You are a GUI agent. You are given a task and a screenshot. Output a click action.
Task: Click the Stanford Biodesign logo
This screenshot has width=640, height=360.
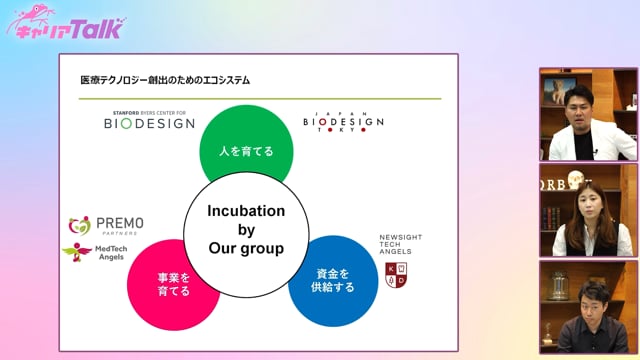(x=149, y=120)
